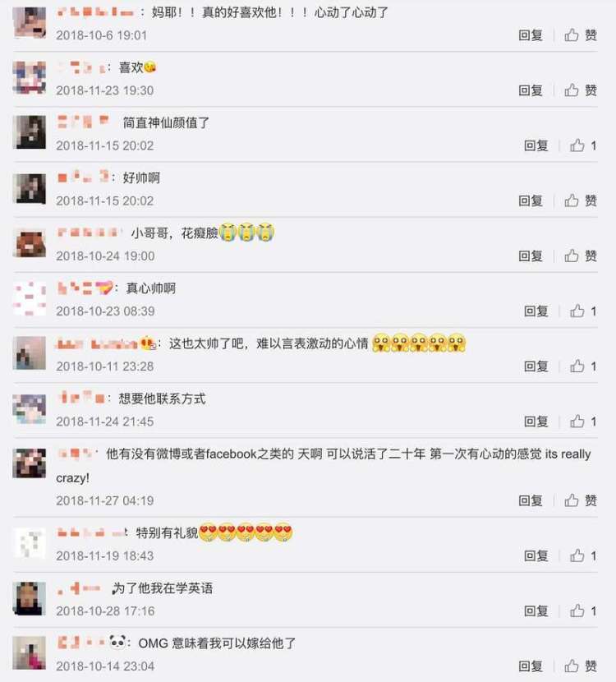Open username of the 这也太帅了吧 commenter
The width and height of the screenshot is (616, 682).
click(107, 343)
